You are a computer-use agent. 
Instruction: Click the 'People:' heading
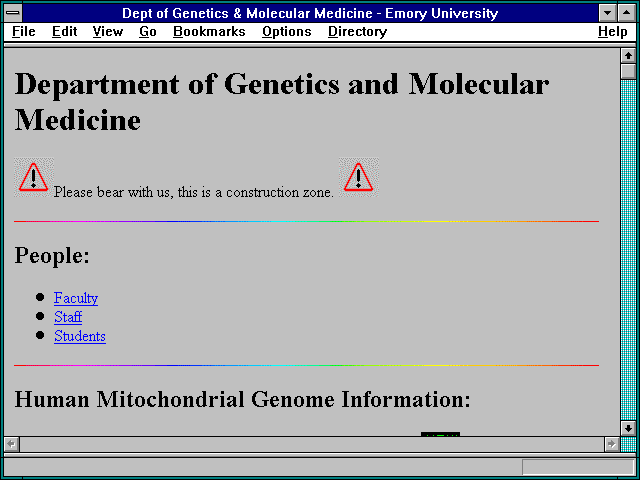(52, 256)
